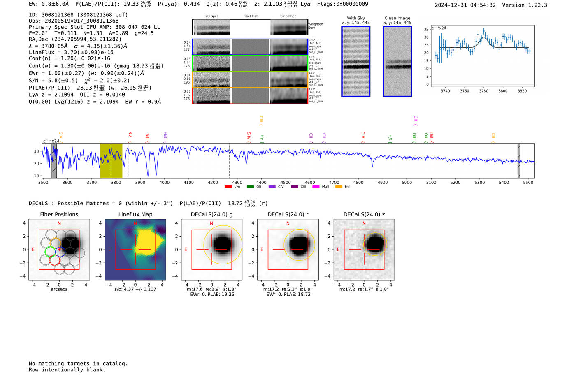
Task: Click the magenta MgII legend swatch
Action: point(316,187)
